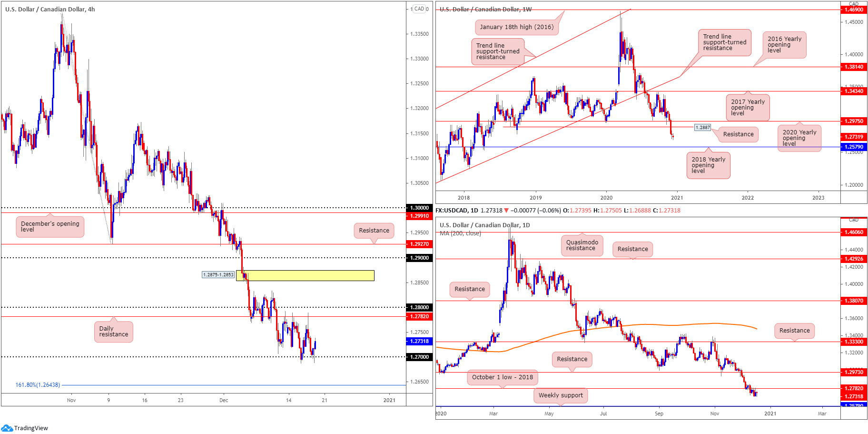This screenshot has height=434, width=868.
Task: Select Resistance callout near 1.42926 on daily chart
Action: pos(633,249)
